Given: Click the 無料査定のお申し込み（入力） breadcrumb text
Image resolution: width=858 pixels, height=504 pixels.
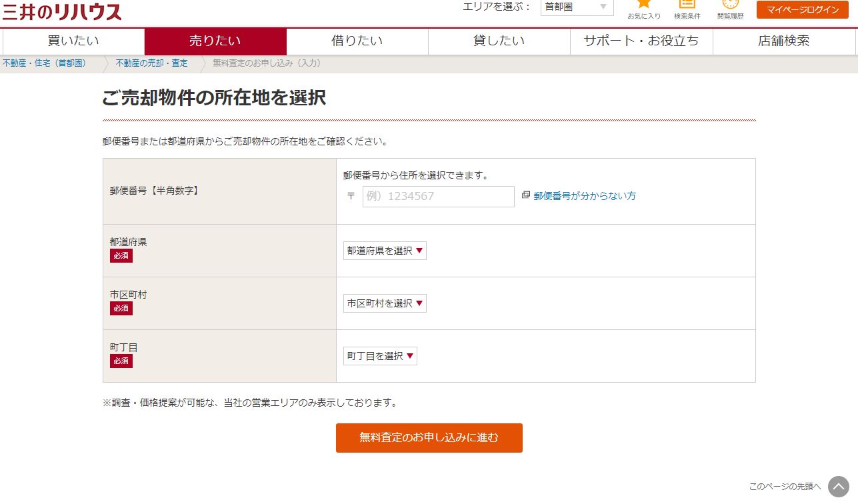Looking at the screenshot, I should 267,63.
